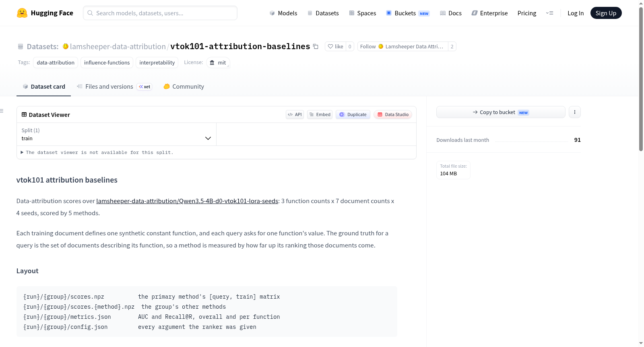Go to the Pricing page
This screenshot has width=644, height=347.
click(527, 13)
